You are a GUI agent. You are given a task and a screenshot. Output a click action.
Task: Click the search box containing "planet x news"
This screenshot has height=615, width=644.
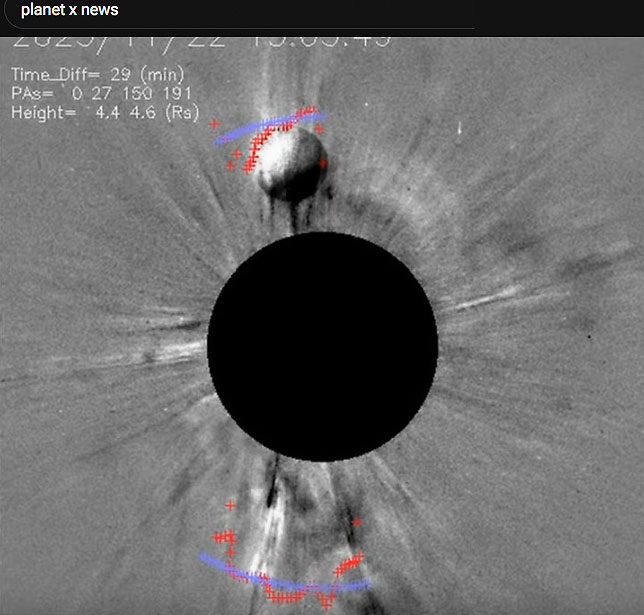[x=238, y=12]
